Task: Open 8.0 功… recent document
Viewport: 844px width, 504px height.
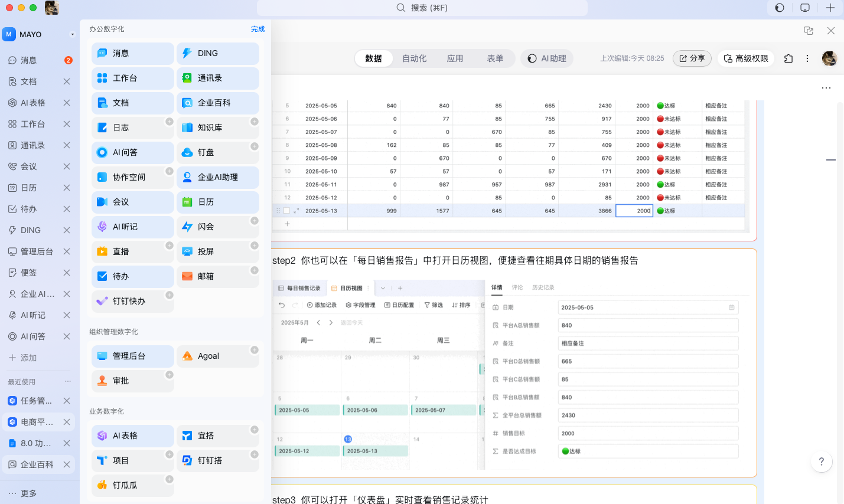Action: coord(39,443)
